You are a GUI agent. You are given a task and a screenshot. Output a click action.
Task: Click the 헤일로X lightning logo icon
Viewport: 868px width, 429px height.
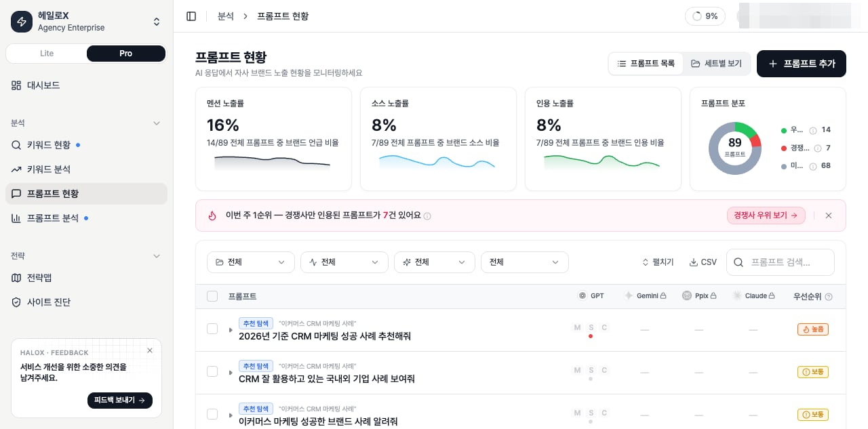pyautogui.click(x=22, y=22)
